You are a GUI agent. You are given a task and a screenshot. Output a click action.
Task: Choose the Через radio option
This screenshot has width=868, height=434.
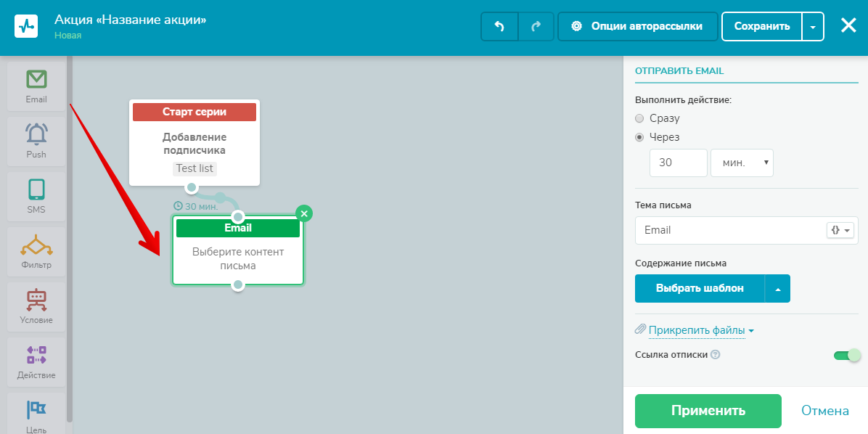(639, 137)
